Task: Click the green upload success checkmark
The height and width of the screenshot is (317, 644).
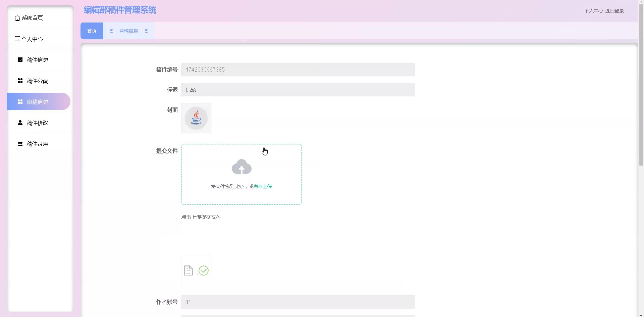Action: pyautogui.click(x=204, y=271)
